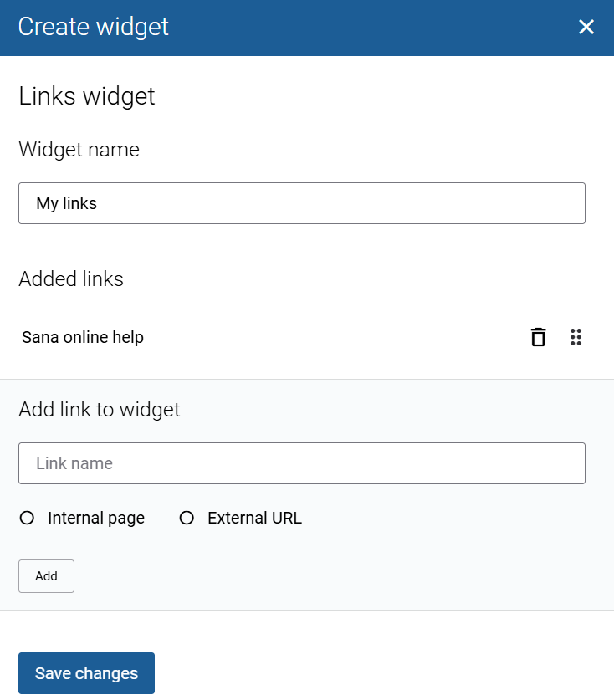
Task: Click the Added links heading
Action: (71, 278)
